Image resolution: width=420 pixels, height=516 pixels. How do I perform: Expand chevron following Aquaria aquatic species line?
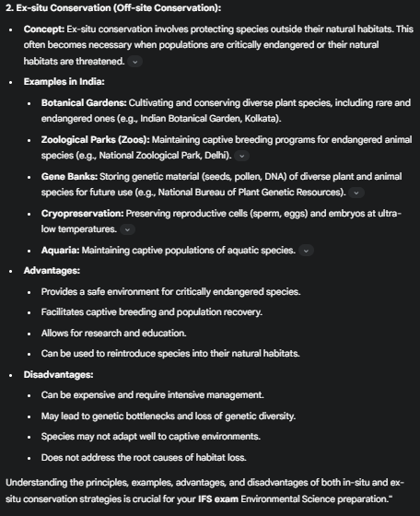pyautogui.click(x=306, y=251)
